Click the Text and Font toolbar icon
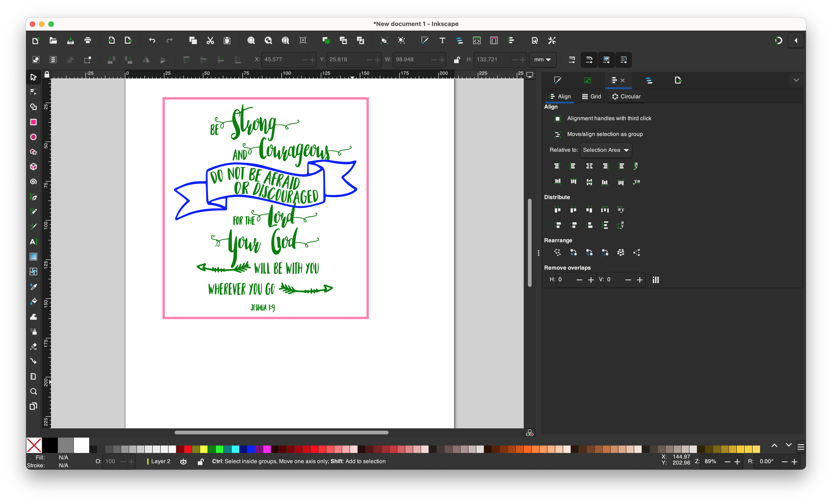The height and width of the screenshot is (504, 832). point(442,41)
